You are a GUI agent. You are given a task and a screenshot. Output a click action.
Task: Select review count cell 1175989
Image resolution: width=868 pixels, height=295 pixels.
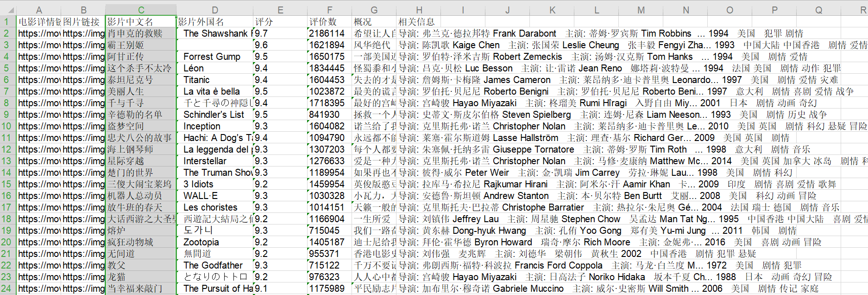pyautogui.click(x=329, y=288)
